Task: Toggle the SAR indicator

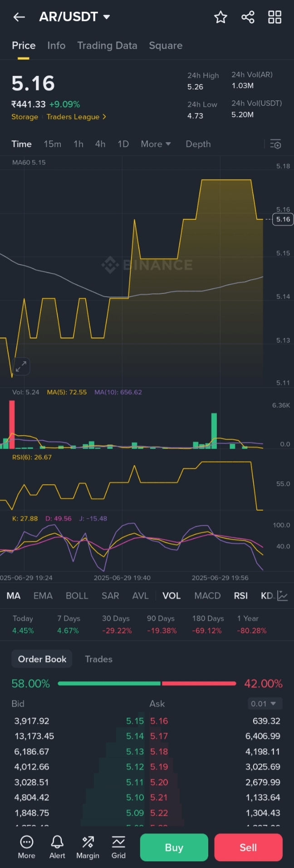Action: point(110,595)
